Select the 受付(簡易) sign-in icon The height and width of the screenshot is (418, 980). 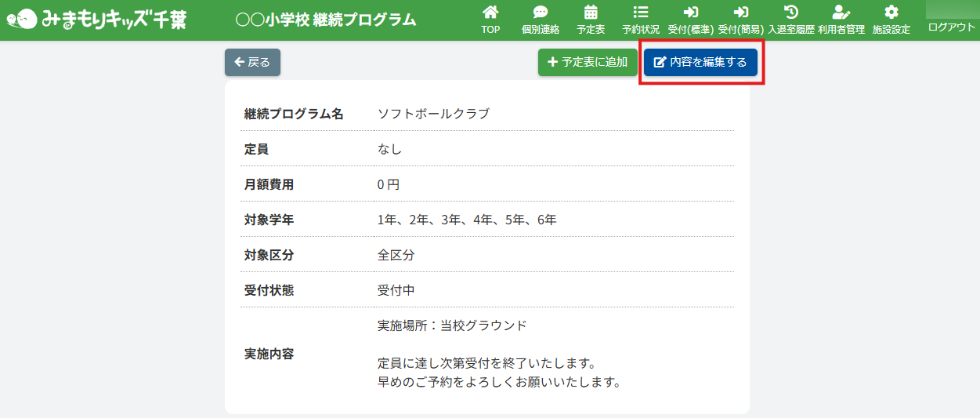pos(740,13)
